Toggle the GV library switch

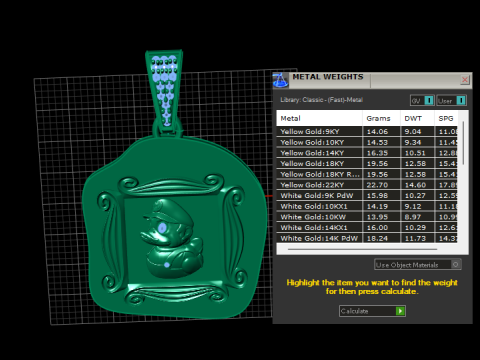422,100
